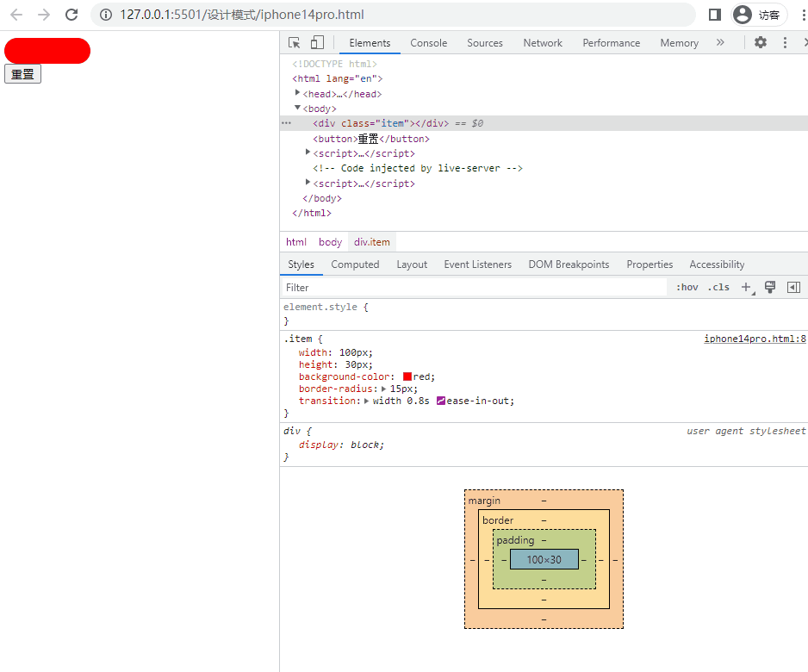Reload the page with refresh icon
Image resolution: width=808 pixels, height=672 pixels.
click(x=71, y=15)
